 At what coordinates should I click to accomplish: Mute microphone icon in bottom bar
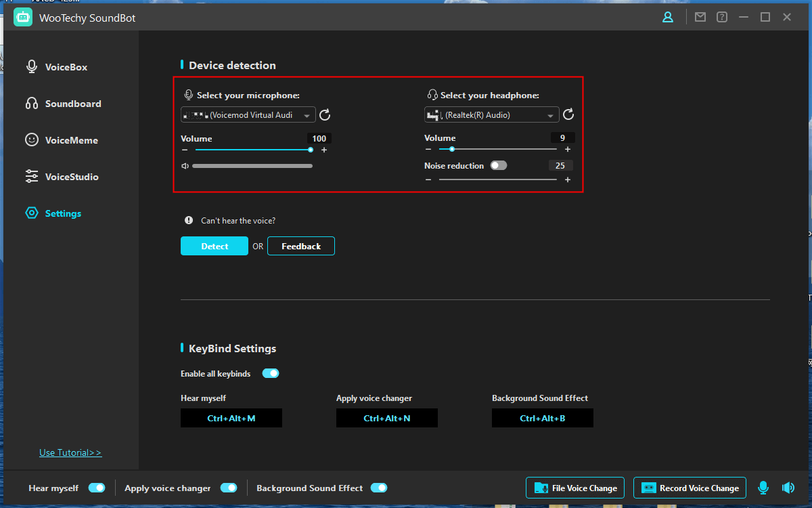763,488
